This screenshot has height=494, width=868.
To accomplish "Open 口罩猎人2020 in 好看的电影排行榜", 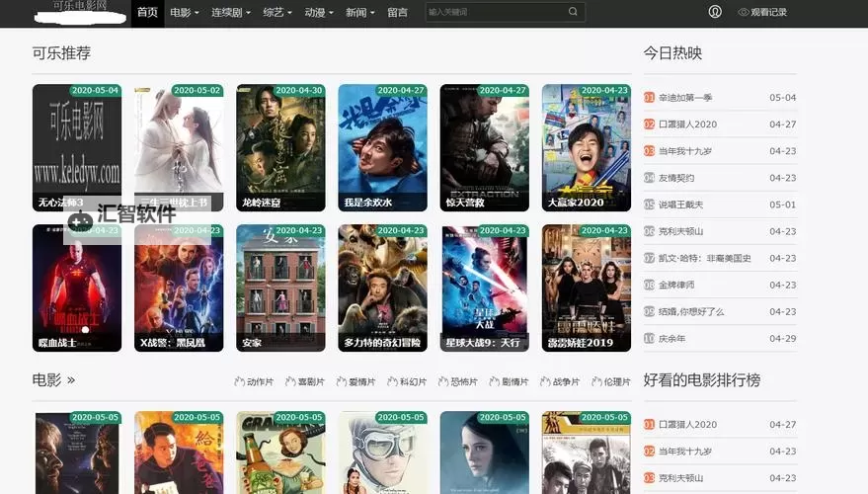I will pyautogui.click(x=687, y=424).
